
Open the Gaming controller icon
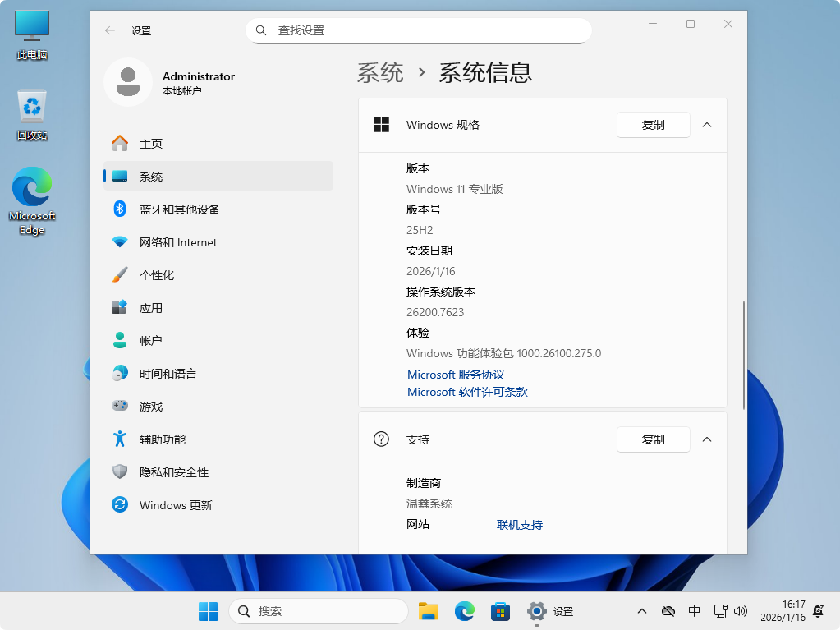120,406
